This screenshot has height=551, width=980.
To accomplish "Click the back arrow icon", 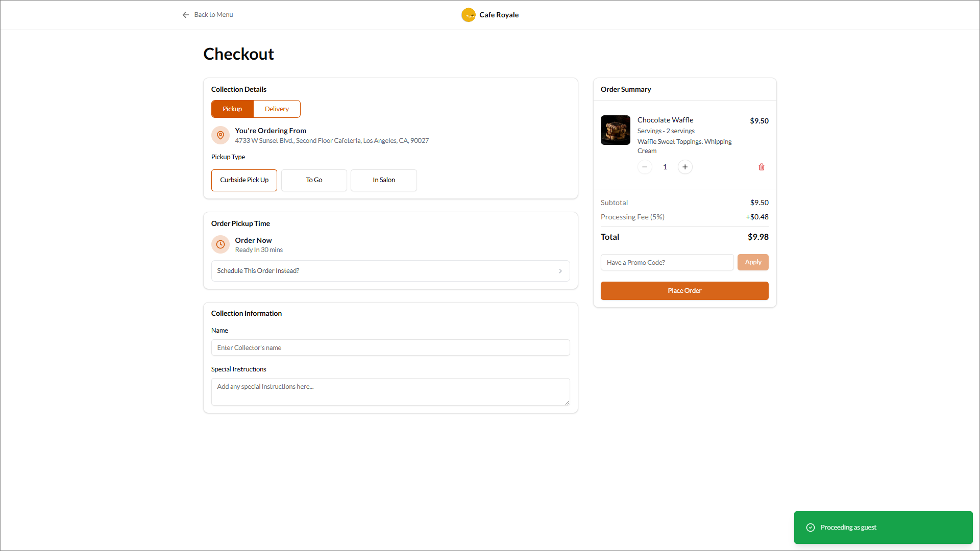I will click(185, 15).
